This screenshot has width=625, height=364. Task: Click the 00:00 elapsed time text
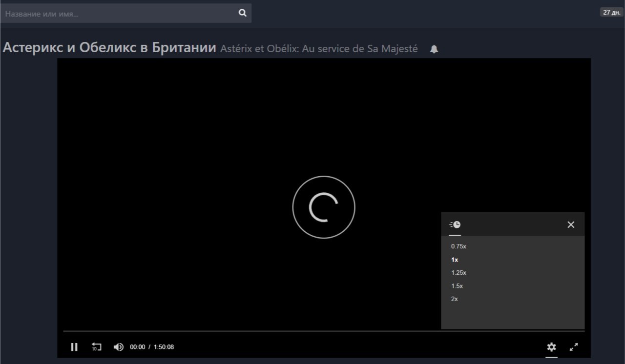(x=137, y=347)
